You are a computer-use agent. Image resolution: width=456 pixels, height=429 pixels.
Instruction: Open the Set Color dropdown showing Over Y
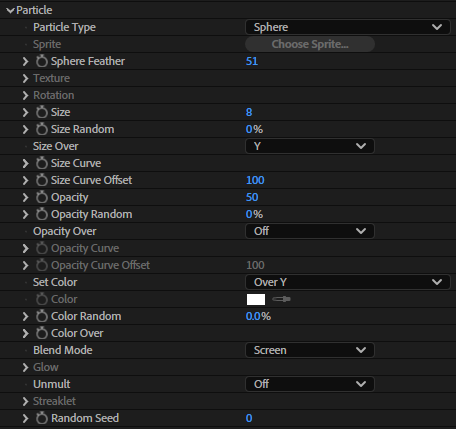348,282
